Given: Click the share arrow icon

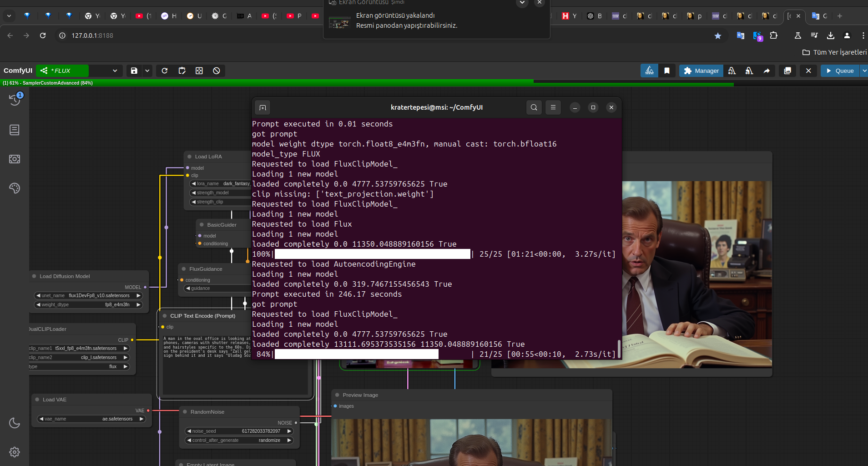Looking at the screenshot, I should tap(767, 71).
